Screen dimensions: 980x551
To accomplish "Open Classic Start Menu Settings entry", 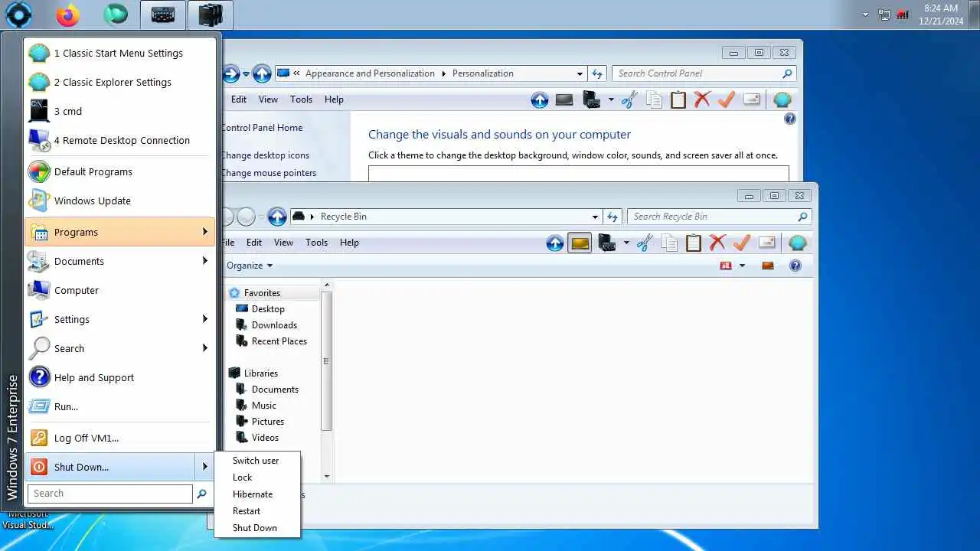I will (120, 53).
